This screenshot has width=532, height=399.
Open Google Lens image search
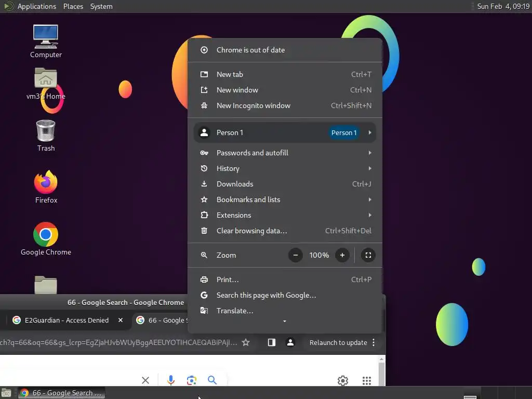point(192,380)
